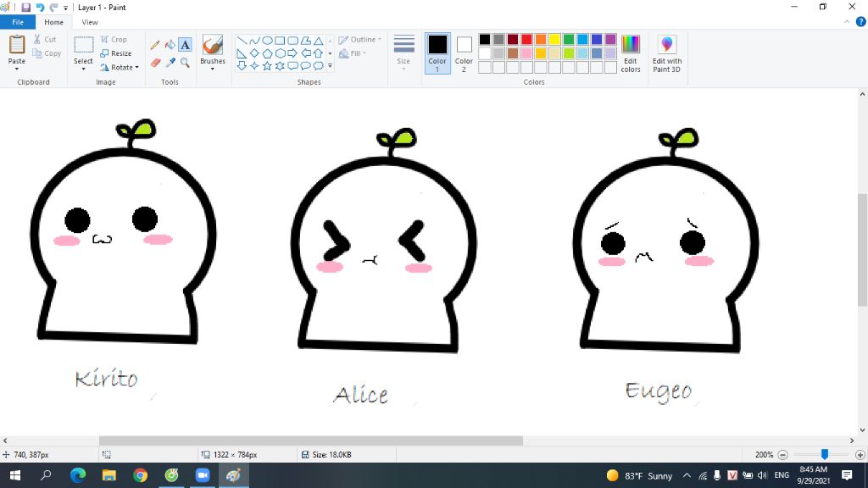Activate the Text tool
The image size is (868, 488).
[185, 46]
